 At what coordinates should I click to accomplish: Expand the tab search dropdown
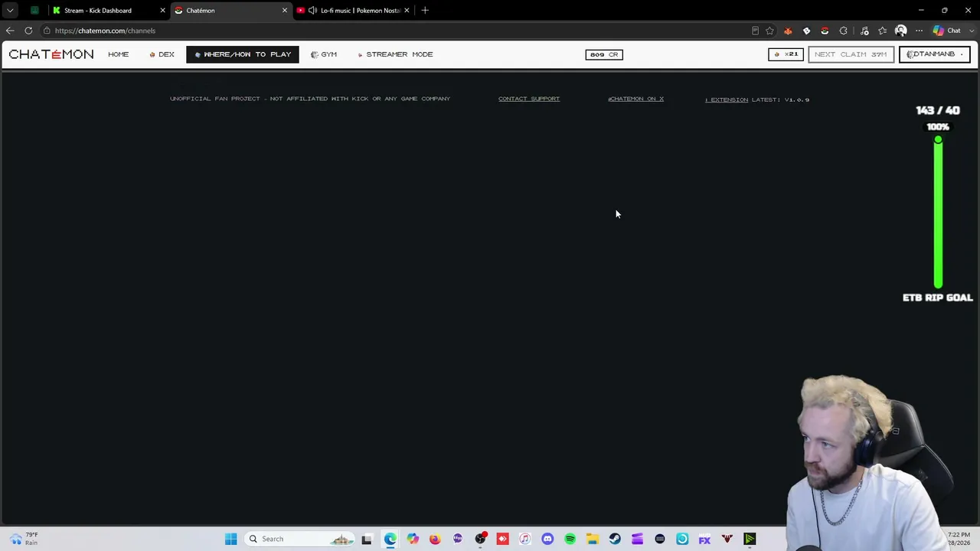point(10,11)
